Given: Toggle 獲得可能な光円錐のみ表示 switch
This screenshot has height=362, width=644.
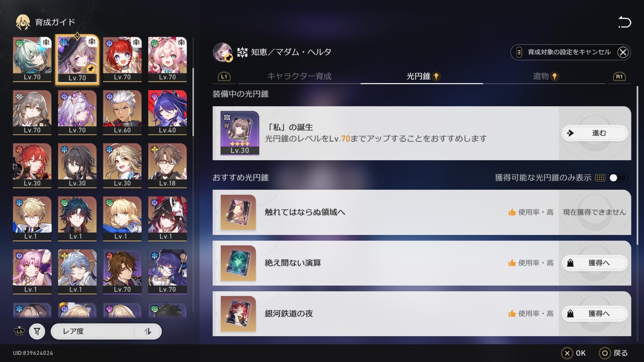Looking at the screenshot, I should (x=618, y=178).
